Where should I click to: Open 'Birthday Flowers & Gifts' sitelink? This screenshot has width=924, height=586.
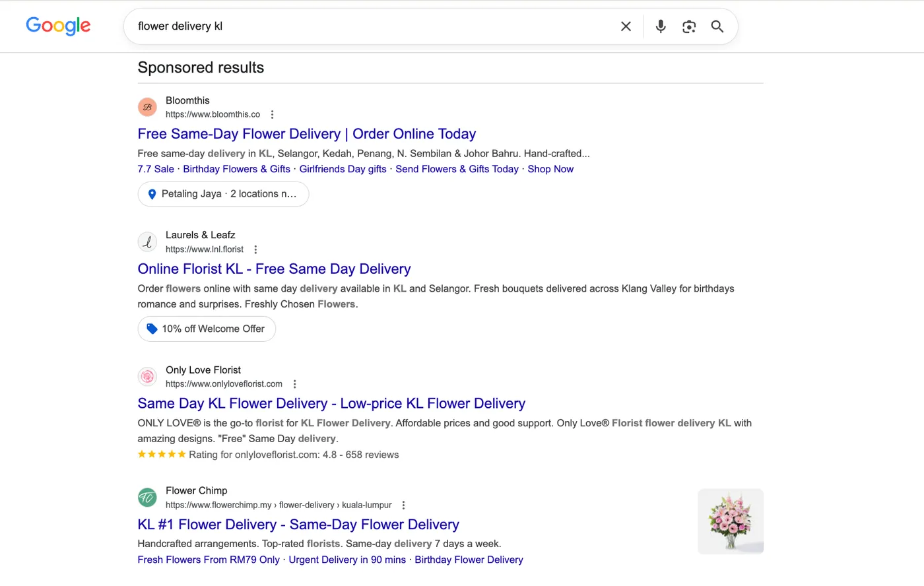point(236,169)
